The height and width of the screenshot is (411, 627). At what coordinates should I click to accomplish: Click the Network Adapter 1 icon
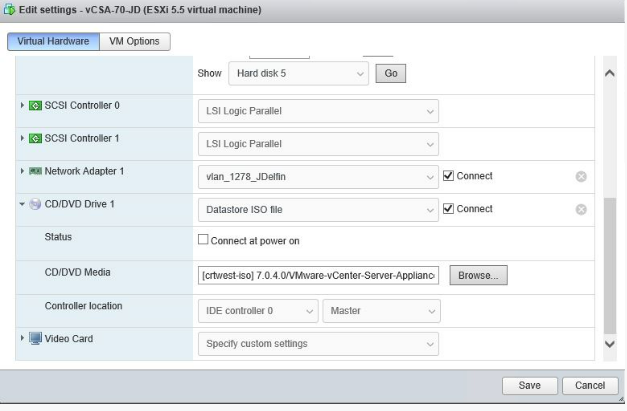pos(36,172)
